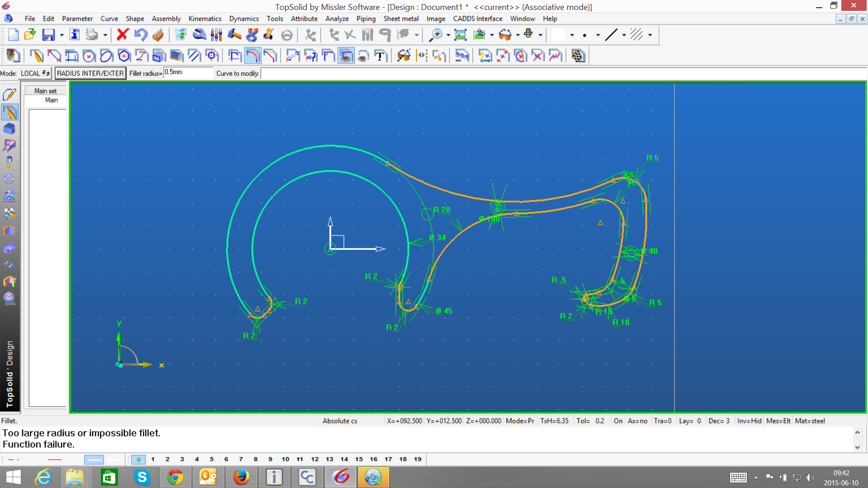This screenshot has width=868, height=488.
Task: Toggle the LOCAL mode button
Action: click(35, 73)
